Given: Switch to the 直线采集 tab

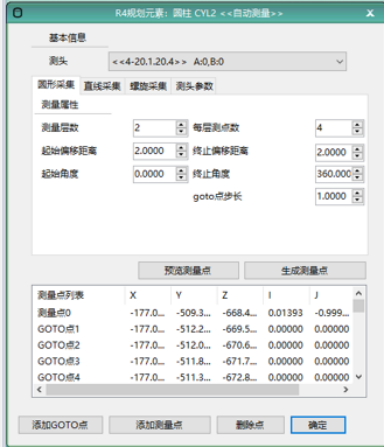Looking at the screenshot, I should 102,86.
